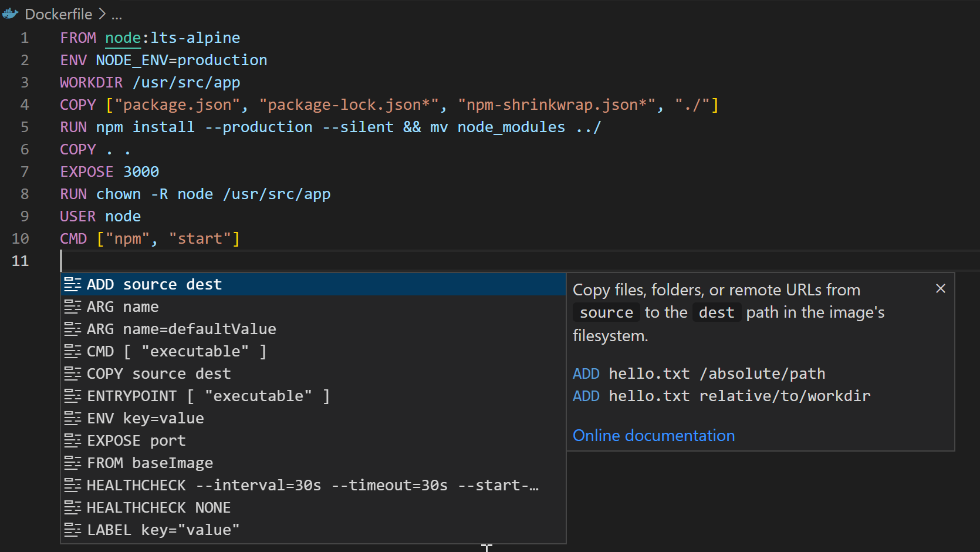The image size is (980, 552).
Task: Click the snippet icon beside ENTRYPOINT suggestion
Action: (73, 396)
